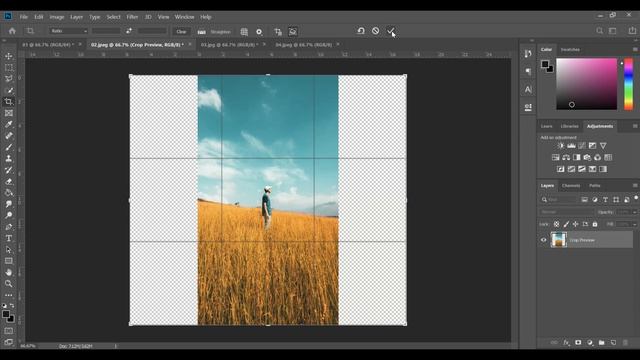The height and width of the screenshot is (360, 640).
Task: Toggle Content-Aware crop fill
Action: [x=293, y=31]
